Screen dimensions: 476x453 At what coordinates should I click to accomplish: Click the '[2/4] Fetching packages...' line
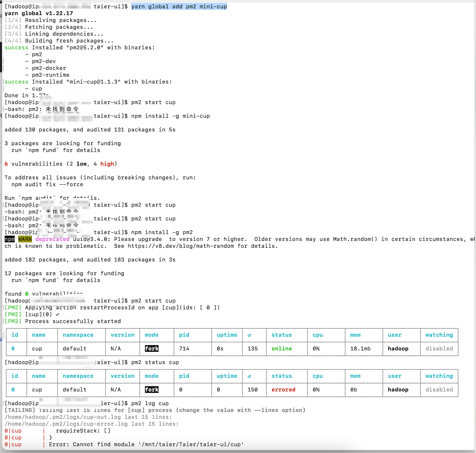pos(49,27)
